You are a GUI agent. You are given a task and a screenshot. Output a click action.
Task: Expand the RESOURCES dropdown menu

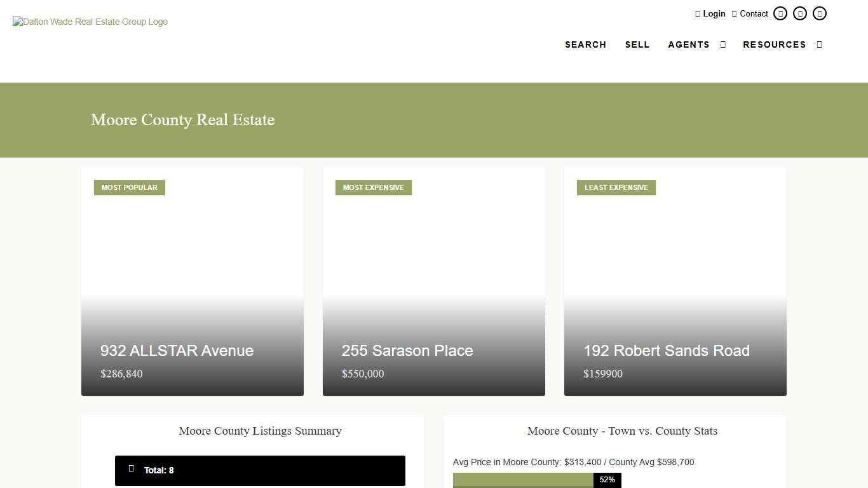point(775,44)
